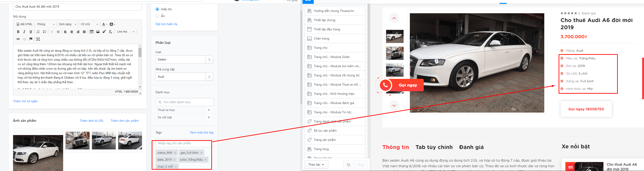Viewport: 644px width, 171px height.
Task: Insert an image into the content
Action: 98,32
